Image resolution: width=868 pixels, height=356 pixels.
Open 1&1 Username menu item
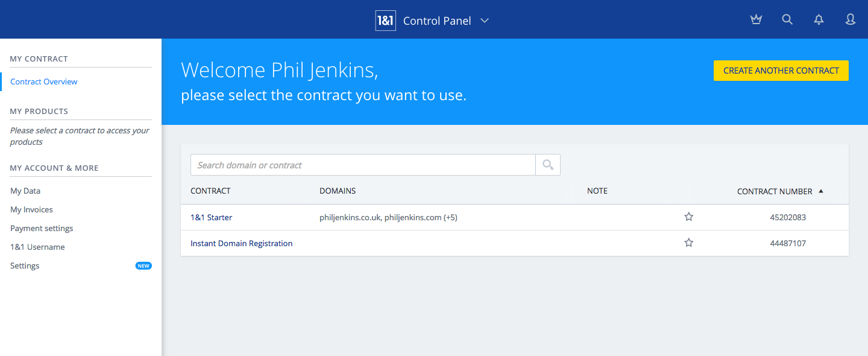(37, 247)
